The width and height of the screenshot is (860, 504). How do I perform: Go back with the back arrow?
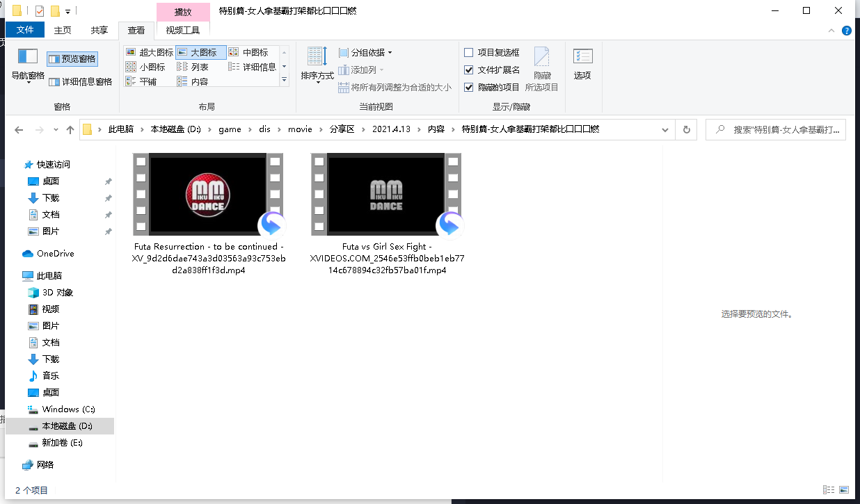(19, 130)
